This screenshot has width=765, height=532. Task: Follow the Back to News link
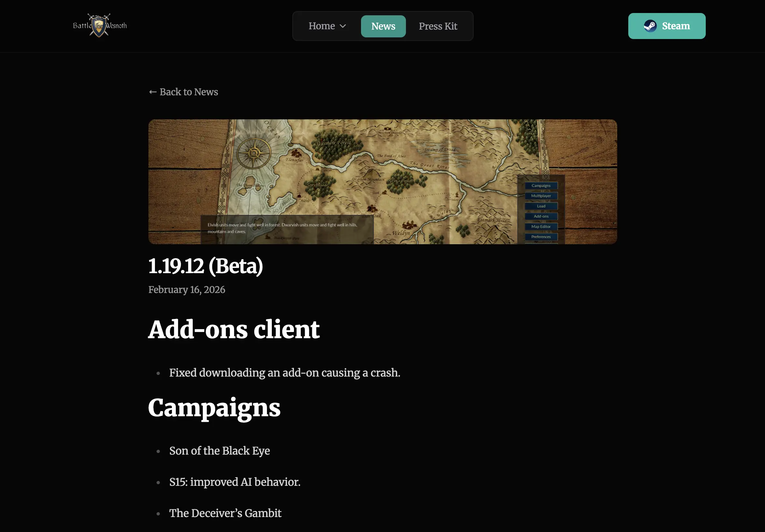[188, 92]
